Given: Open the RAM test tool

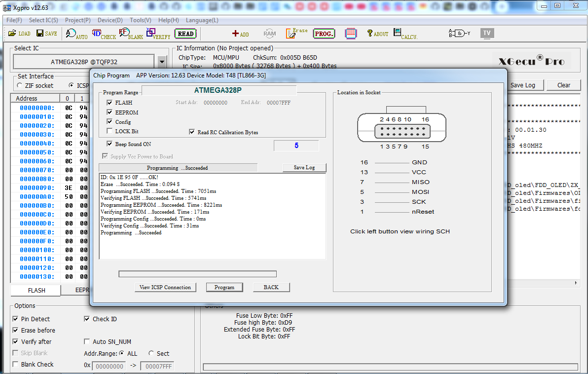Looking at the screenshot, I should tap(270, 34).
